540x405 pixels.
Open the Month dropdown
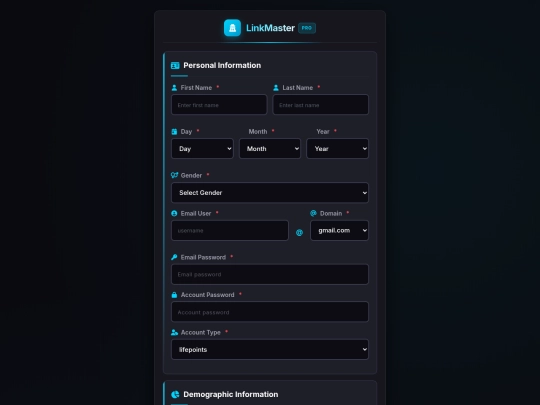pyautogui.click(x=270, y=148)
